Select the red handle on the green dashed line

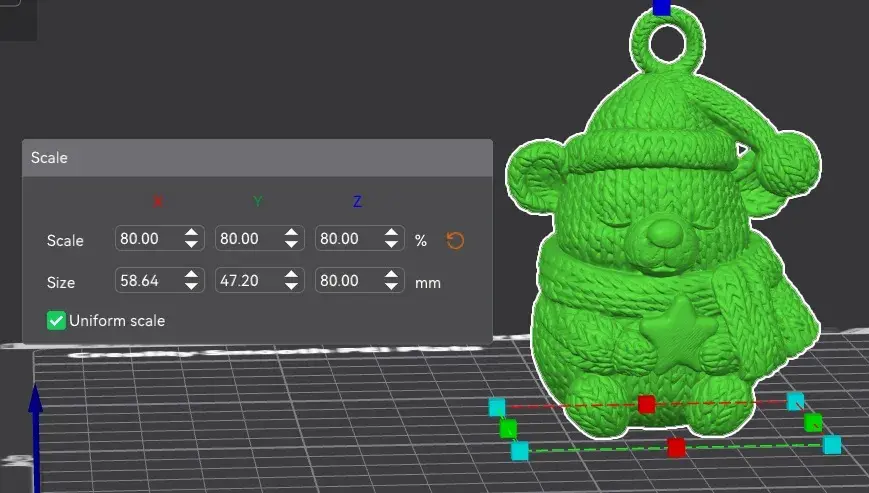click(676, 447)
